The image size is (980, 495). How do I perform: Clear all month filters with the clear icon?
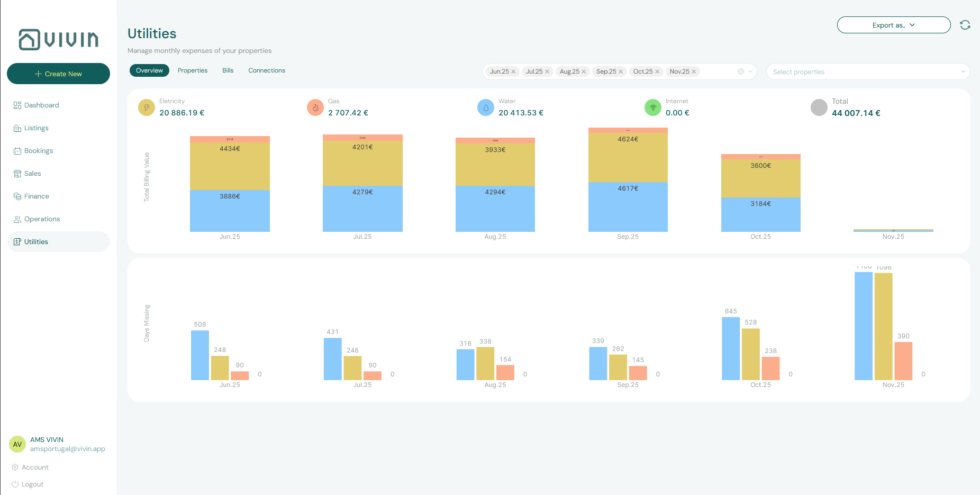(x=740, y=71)
